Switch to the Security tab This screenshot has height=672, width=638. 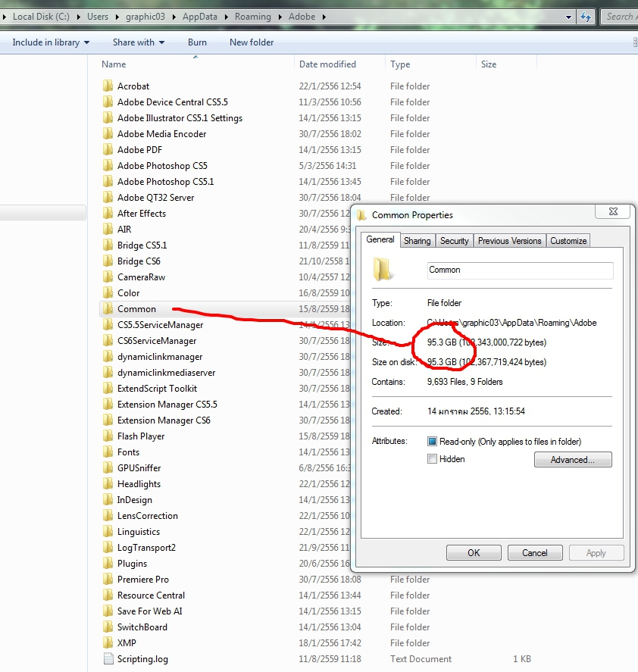[455, 241]
